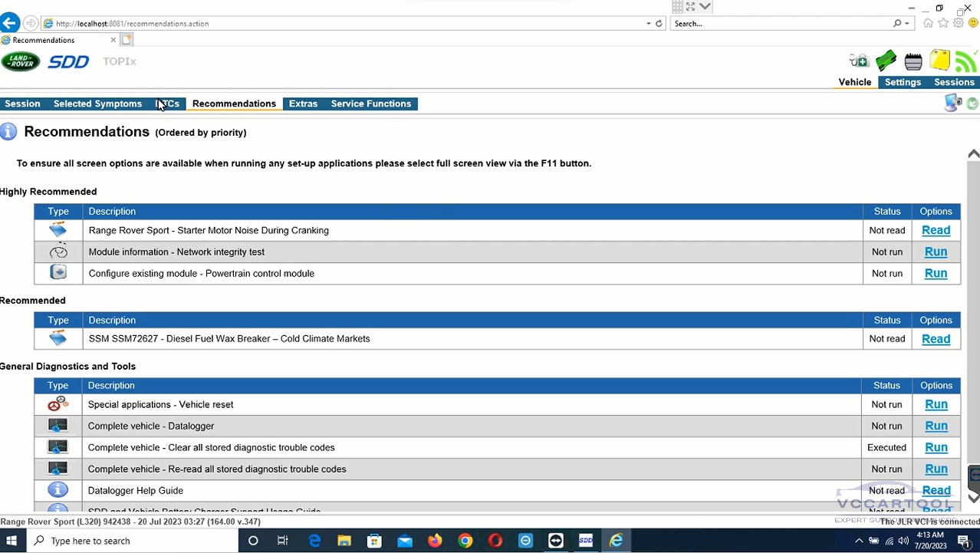Expand the search provider dropdown arrow

click(907, 24)
